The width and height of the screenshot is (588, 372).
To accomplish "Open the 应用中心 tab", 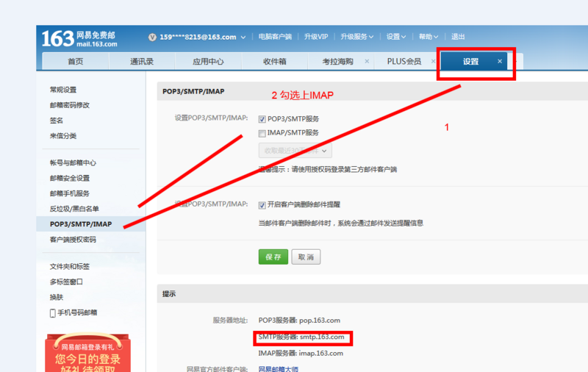I will (x=208, y=61).
